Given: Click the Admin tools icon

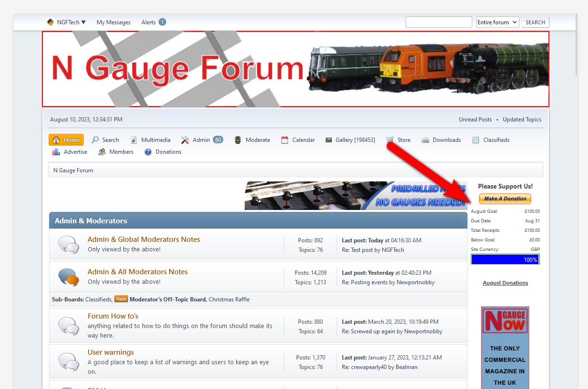Looking at the screenshot, I should (185, 140).
